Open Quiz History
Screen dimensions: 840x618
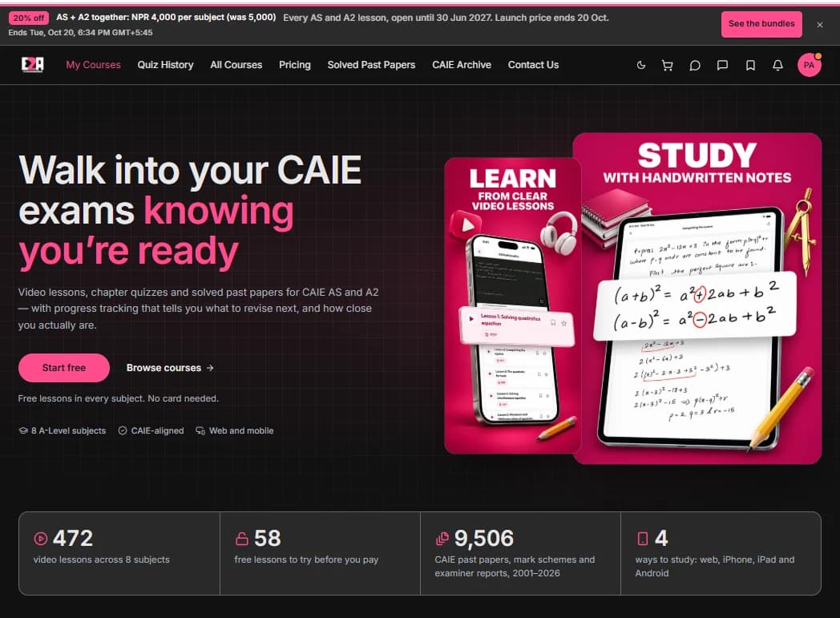[166, 65]
